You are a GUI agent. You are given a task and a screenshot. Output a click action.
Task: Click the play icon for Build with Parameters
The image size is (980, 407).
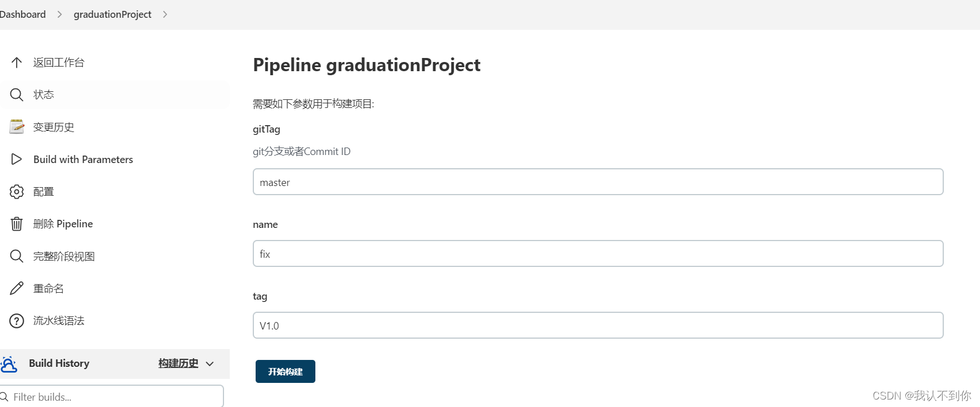point(17,159)
